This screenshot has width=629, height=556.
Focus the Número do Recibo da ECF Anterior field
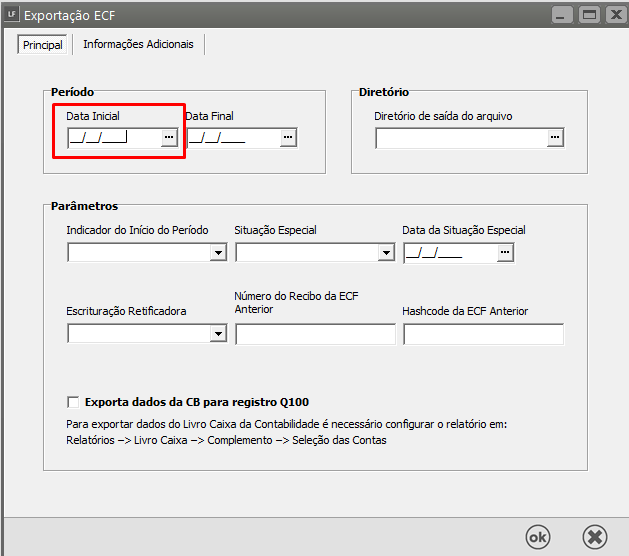tap(315, 334)
